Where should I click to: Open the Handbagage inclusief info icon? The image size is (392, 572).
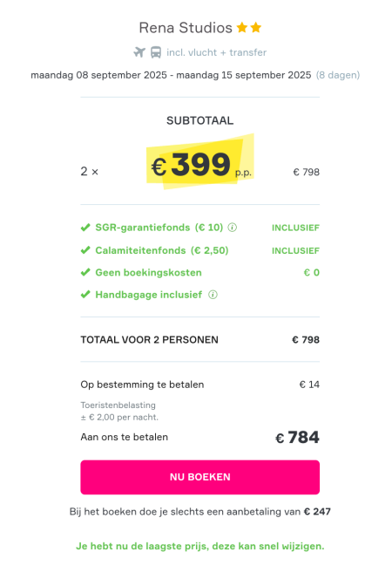pyautogui.click(x=213, y=295)
